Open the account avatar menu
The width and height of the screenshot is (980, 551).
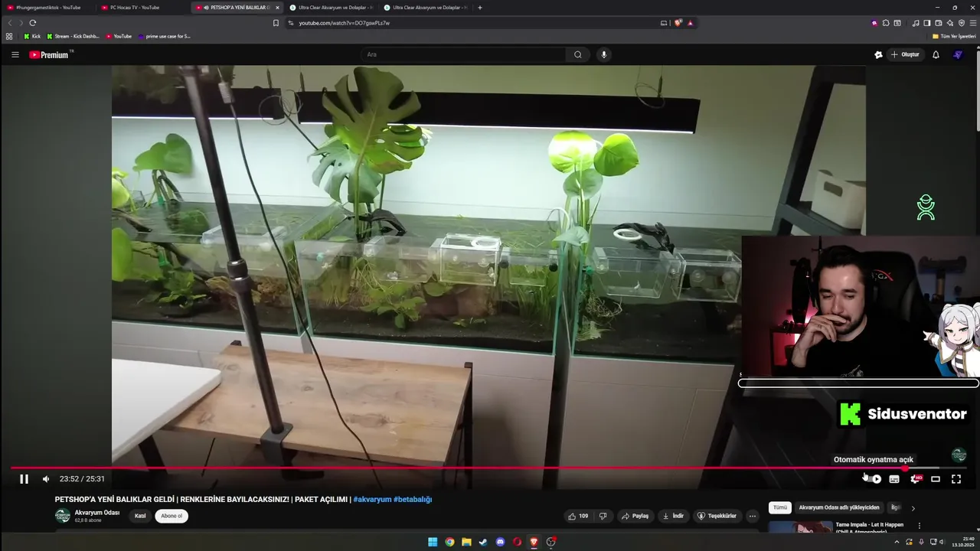957,54
